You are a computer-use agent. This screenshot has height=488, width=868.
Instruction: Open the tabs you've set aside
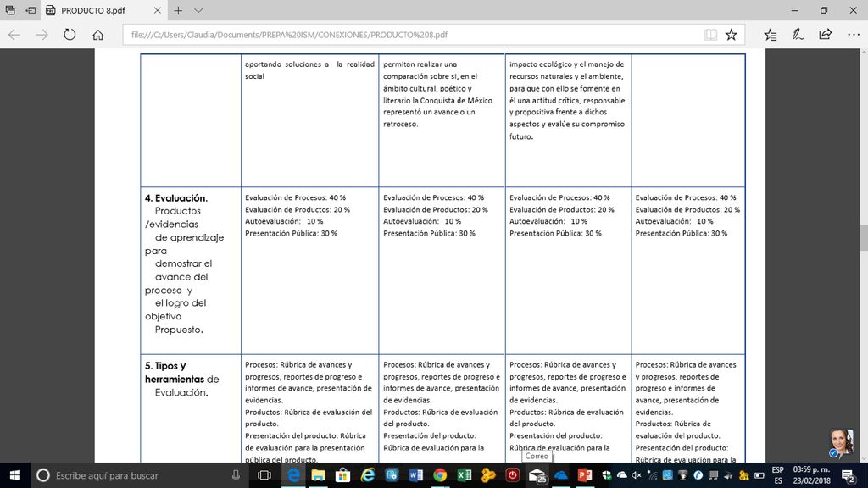tap(10, 10)
